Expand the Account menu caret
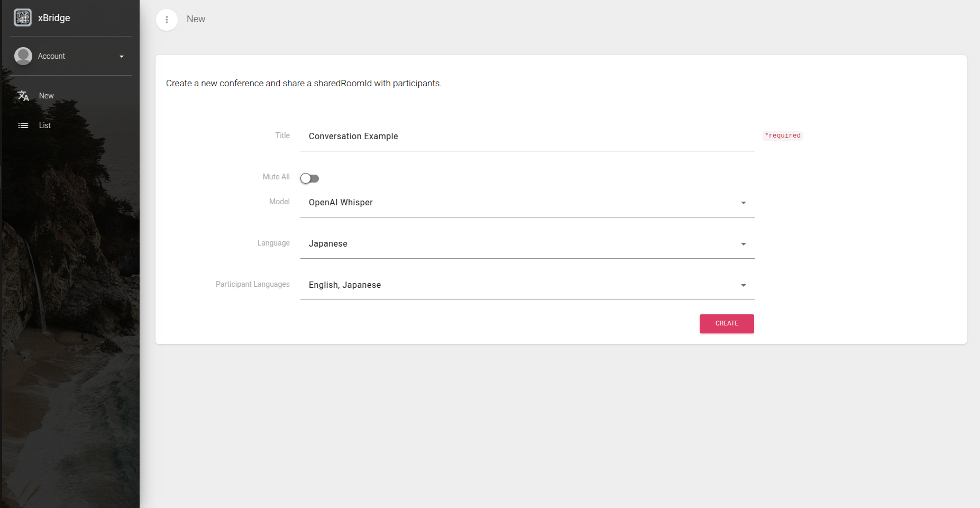 click(122, 57)
